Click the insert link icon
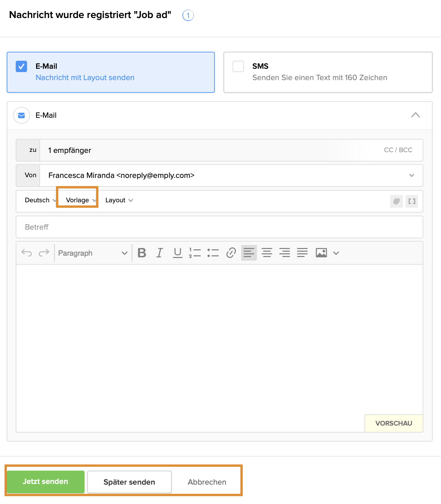 pyautogui.click(x=231, y=253)
